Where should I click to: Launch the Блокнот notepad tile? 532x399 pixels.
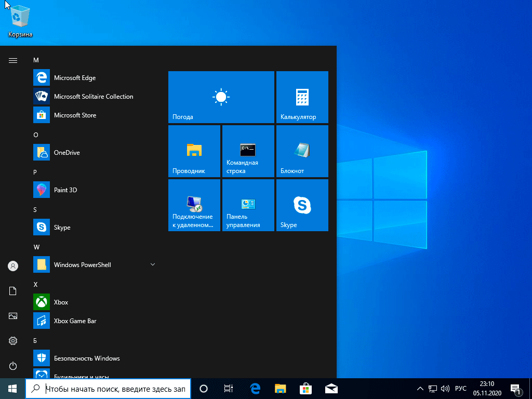tap(302, 151)
